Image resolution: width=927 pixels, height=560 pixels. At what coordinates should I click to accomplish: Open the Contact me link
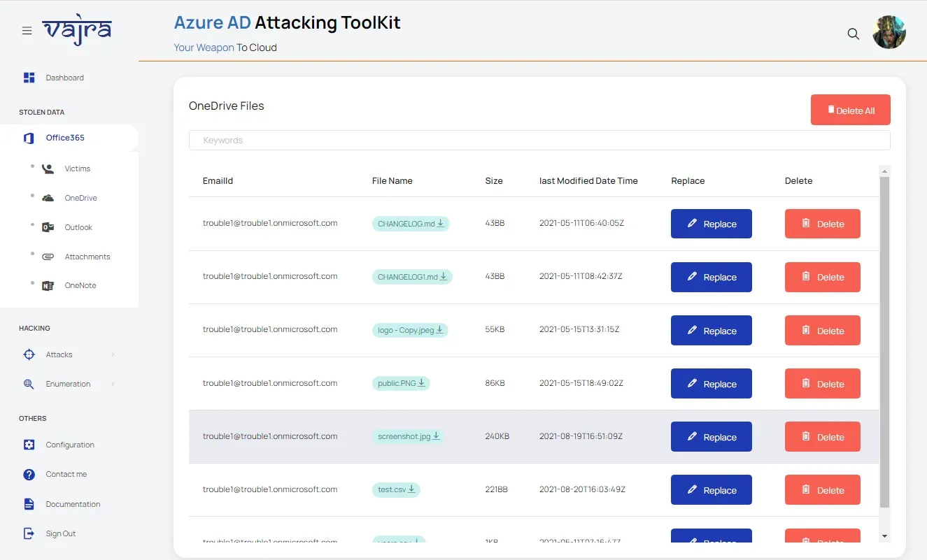click(x=66, y=474)
